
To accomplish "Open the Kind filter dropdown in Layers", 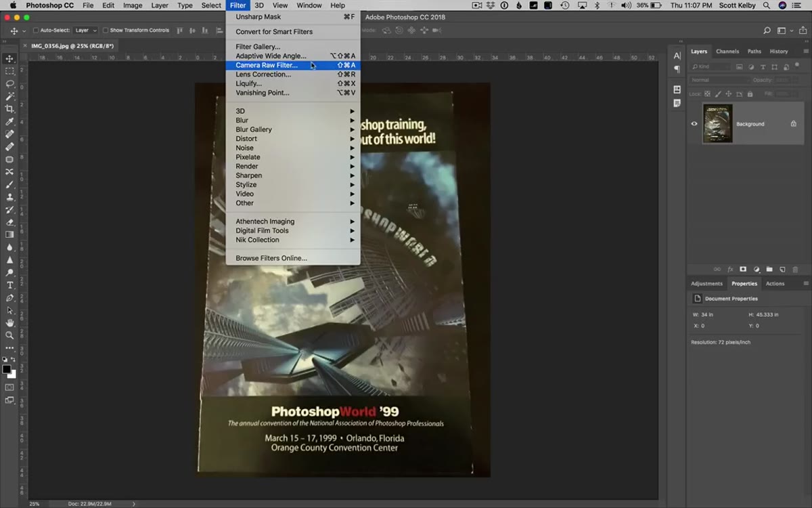I will (x=710, y=67).
